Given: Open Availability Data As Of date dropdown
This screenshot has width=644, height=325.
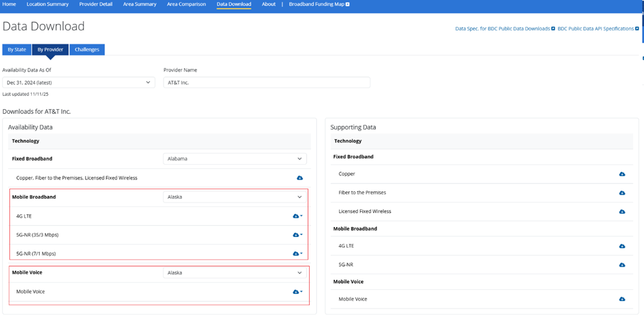Looking at the screenshot, I should click(78, 83).
